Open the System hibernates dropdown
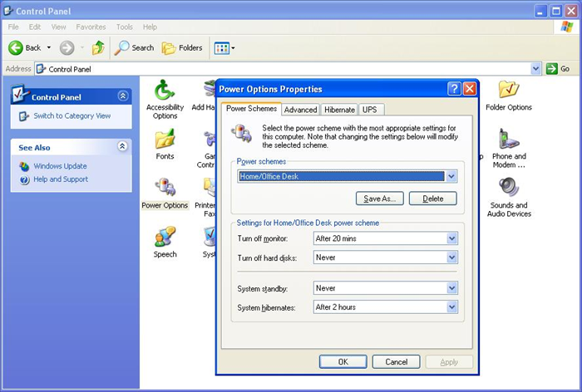The image size is (582, 392). (x=451, y=306)
